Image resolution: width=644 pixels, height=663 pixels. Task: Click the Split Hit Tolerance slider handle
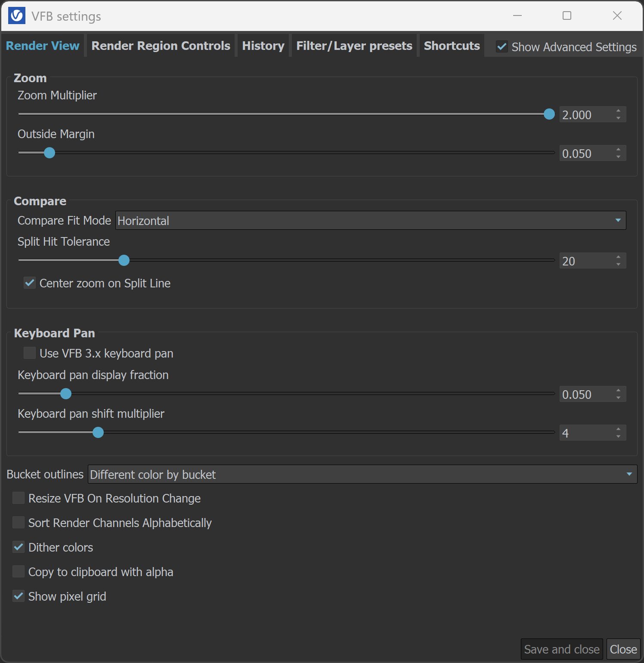(124, 260)
